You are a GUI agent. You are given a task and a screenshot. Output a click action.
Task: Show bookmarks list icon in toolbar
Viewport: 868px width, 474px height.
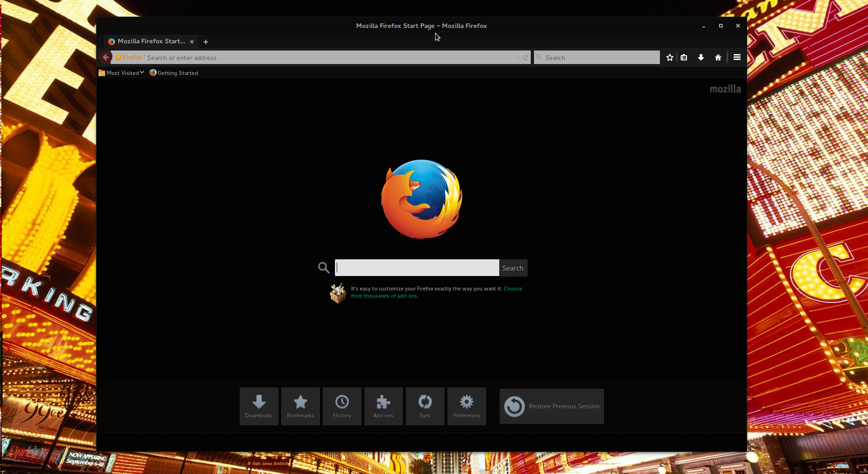(684, 57)
